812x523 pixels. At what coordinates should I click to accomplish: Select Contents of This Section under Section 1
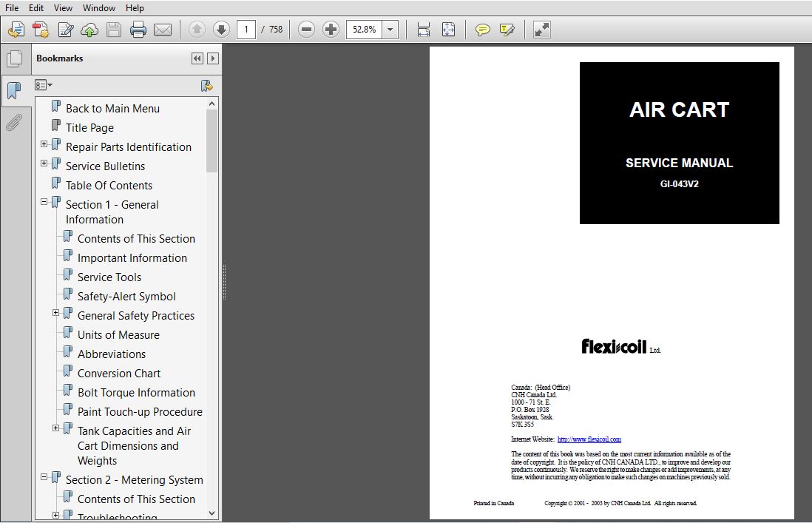(x=136, y=239)
